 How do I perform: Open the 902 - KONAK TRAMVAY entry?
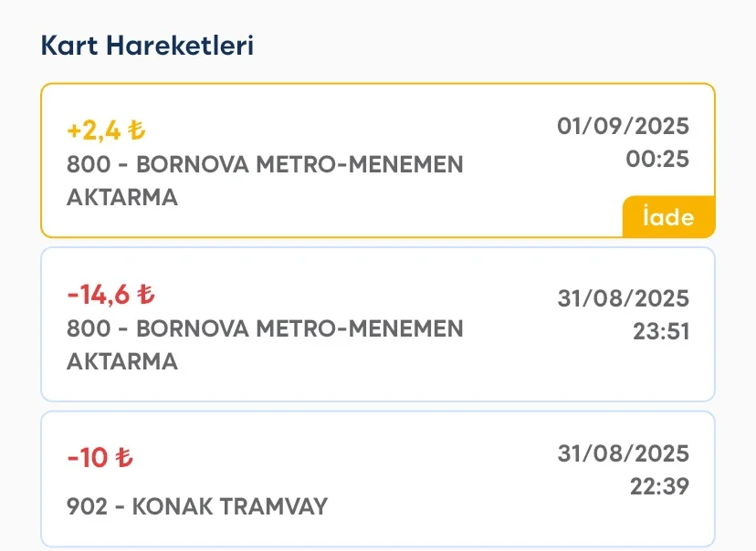click(x=197, y=506)
